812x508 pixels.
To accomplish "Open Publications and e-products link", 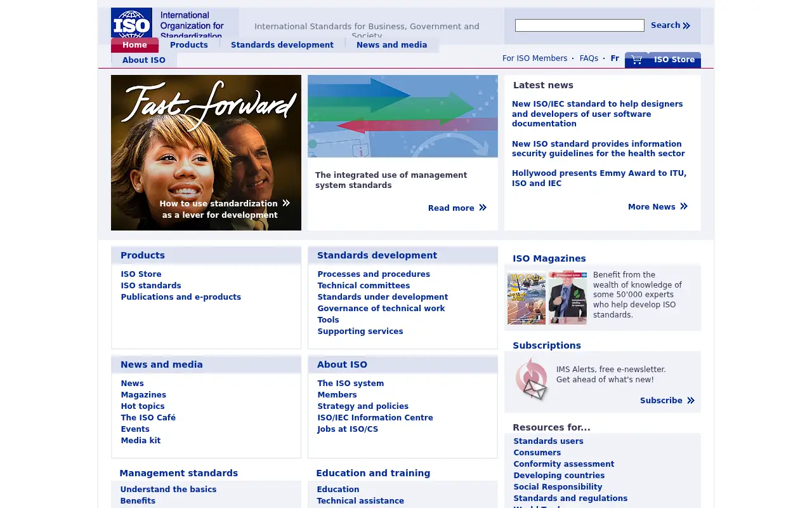I will point(181,297).
